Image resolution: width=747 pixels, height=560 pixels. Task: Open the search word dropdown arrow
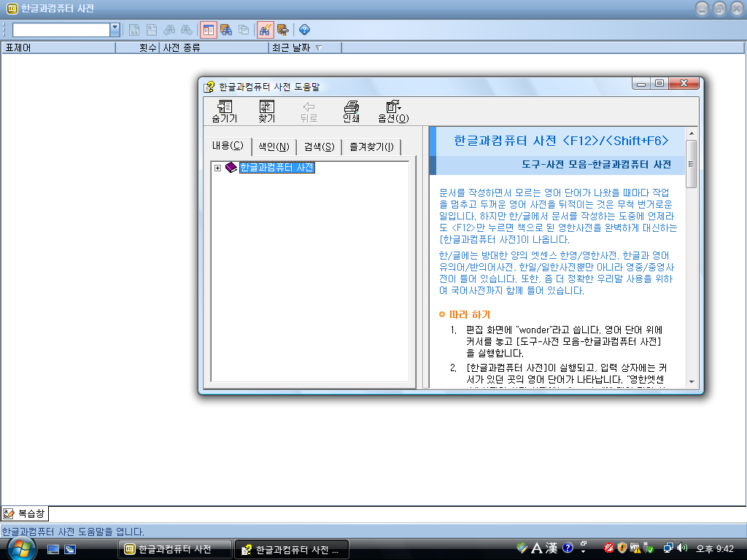point(115,30)
